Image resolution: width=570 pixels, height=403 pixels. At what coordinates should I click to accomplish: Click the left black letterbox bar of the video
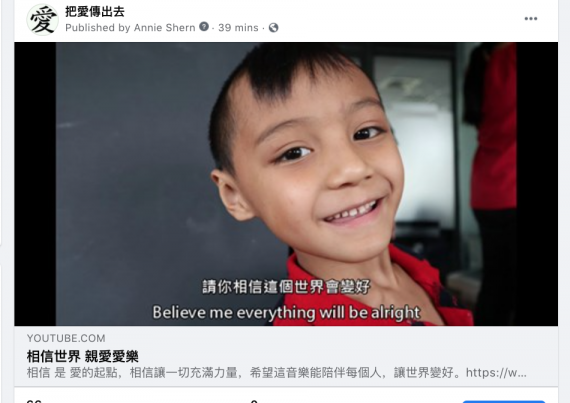click(x=35, y=184)
